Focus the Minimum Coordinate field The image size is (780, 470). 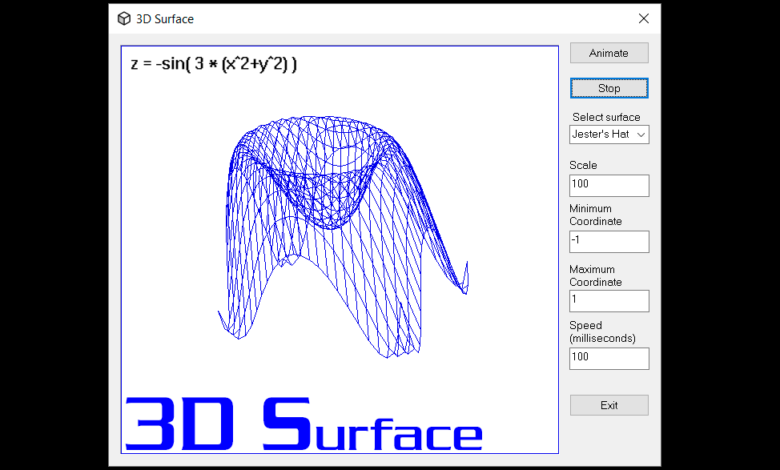609,241
